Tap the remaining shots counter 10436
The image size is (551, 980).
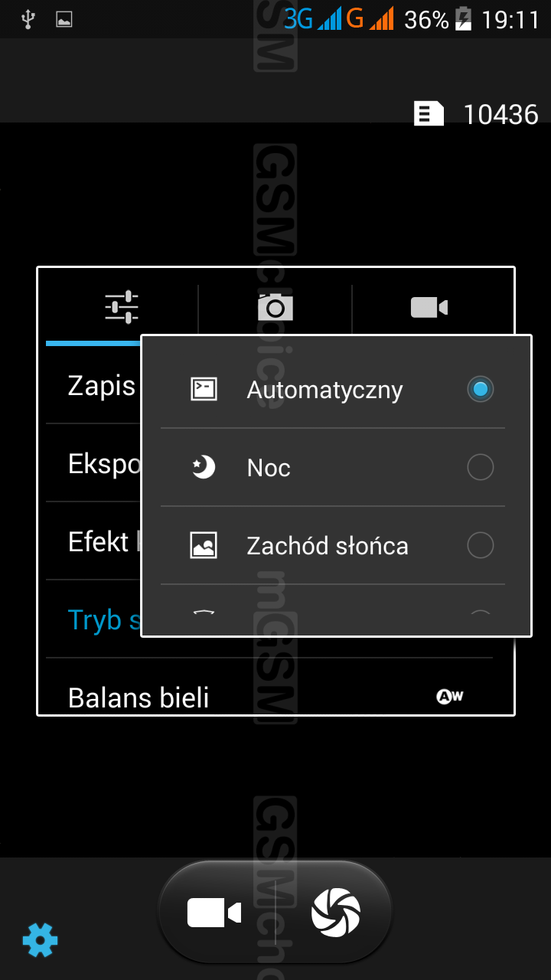pyautogui.click(x=501, y=115)
